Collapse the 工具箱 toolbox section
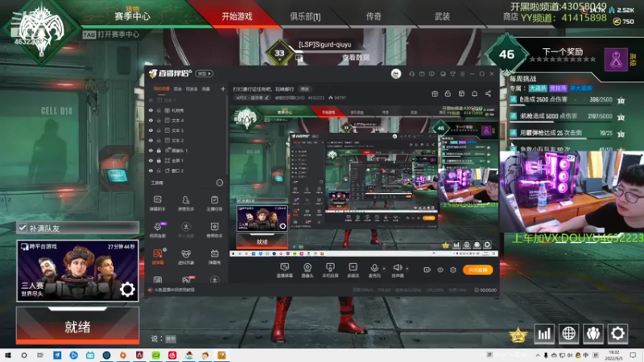The image size is (644, 362). 220,183
